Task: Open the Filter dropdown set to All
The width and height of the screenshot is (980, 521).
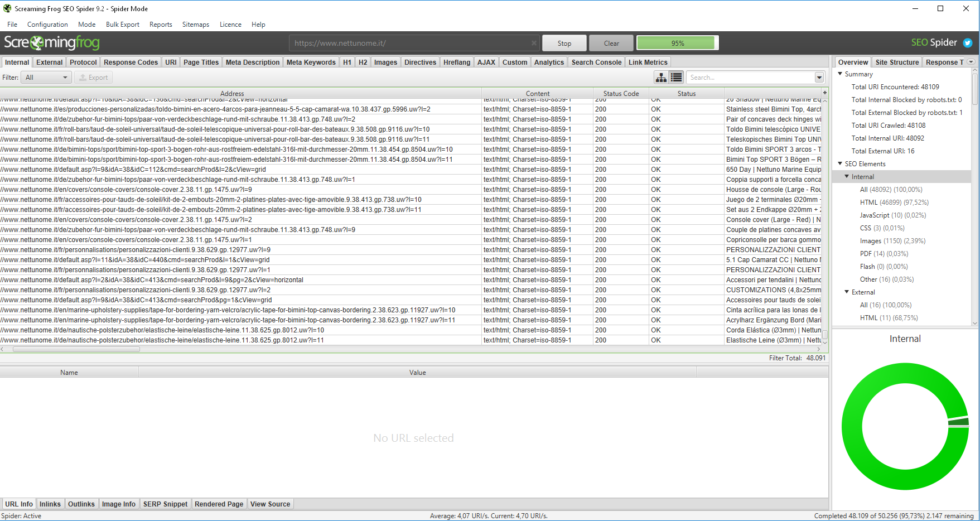Action: click(x=46, y=78)
